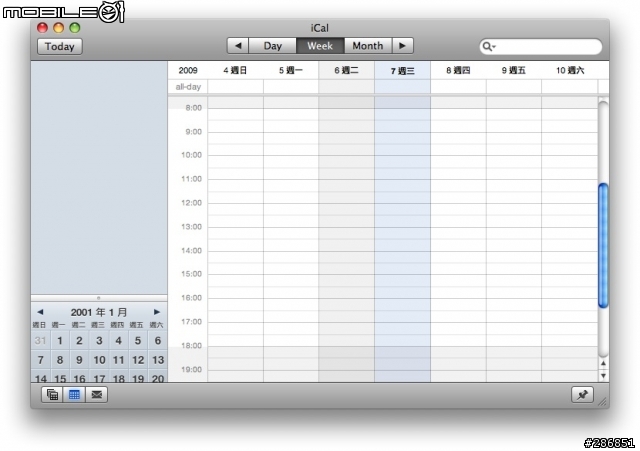This screenshot has width=640, height=451.
Task: Go to previous week with left arrow
Action: pos(238,46)
